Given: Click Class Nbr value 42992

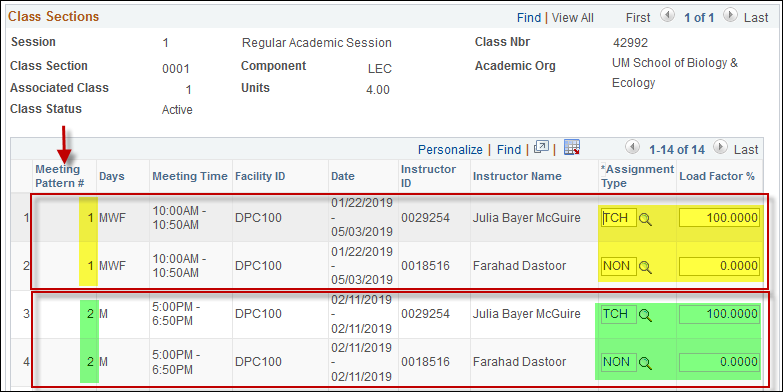Looking at the screenshot, I should pos(630,43).
